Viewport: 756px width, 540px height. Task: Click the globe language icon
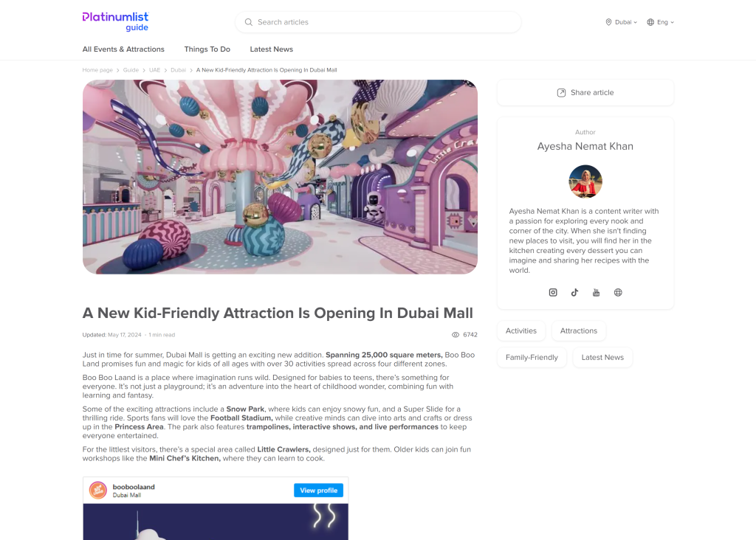pyautogui.click(x=650, y=22)
